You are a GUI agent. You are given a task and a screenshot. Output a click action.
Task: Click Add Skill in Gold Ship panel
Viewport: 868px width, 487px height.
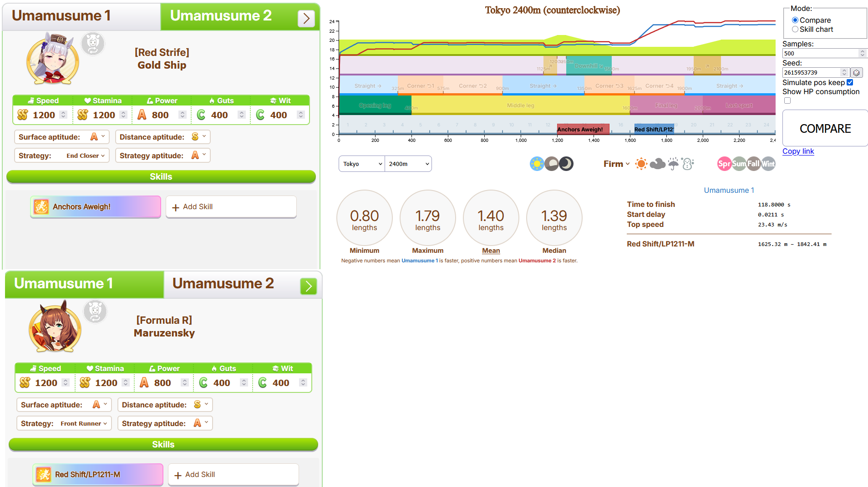231,207
